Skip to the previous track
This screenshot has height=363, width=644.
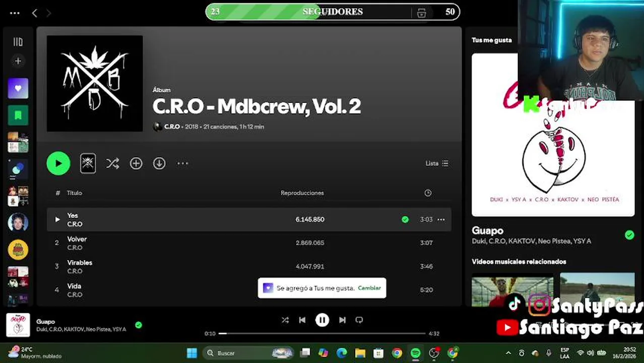point(302,320)
